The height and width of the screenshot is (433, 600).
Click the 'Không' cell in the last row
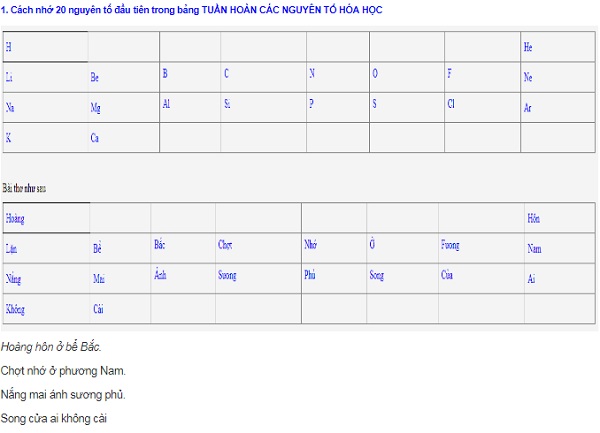(15, 310)
